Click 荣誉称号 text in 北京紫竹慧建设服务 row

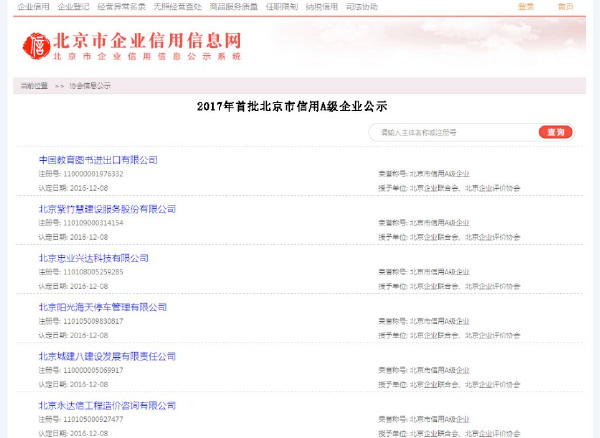point(424,223)
